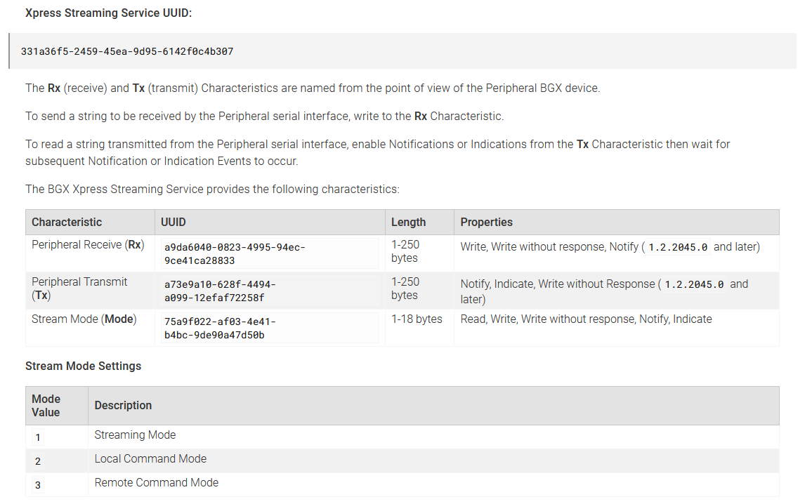Click mode value 1 code cell
This screenshot has height=504, width=812.
tap(38, 437)
